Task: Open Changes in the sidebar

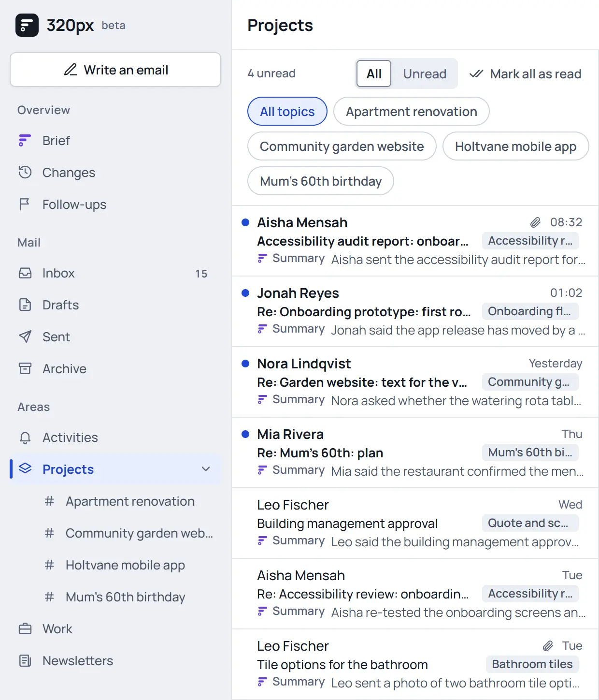Action: tap(115, 173)
